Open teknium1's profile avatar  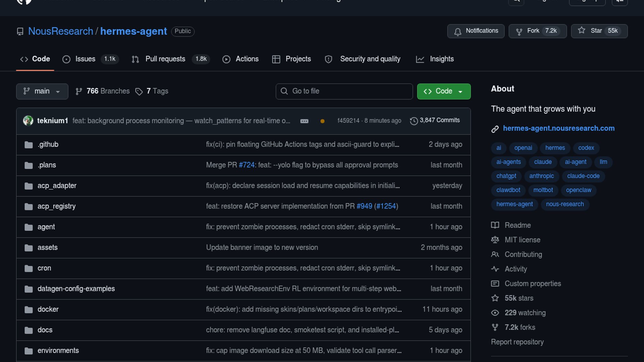(x=29, y=121)
